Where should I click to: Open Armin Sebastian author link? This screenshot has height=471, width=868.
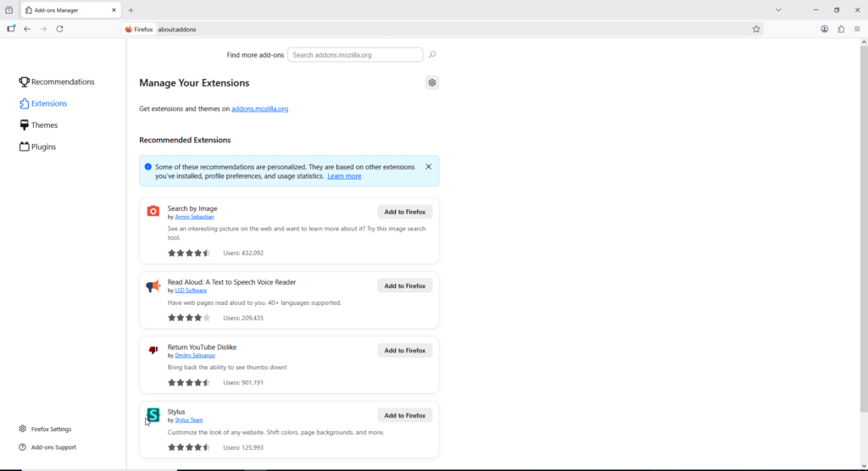tap(194, 217)
